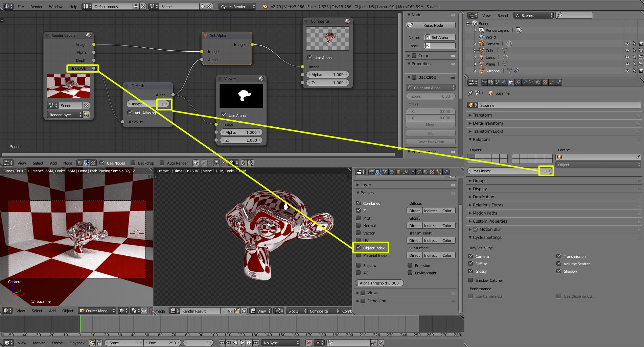Image resolution: width=644 pixels, height=347 pixels.
Task: Enable the Shadow Catcher option
Action: 470,280
